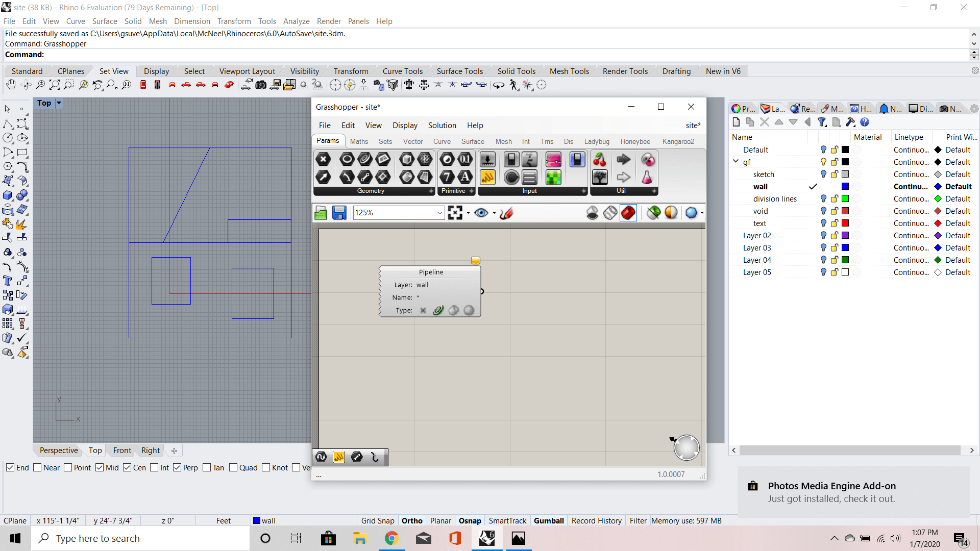Expand the Primitive panel plus button
The width and height of the screenshot is (980, 551).
click(471, 191)
